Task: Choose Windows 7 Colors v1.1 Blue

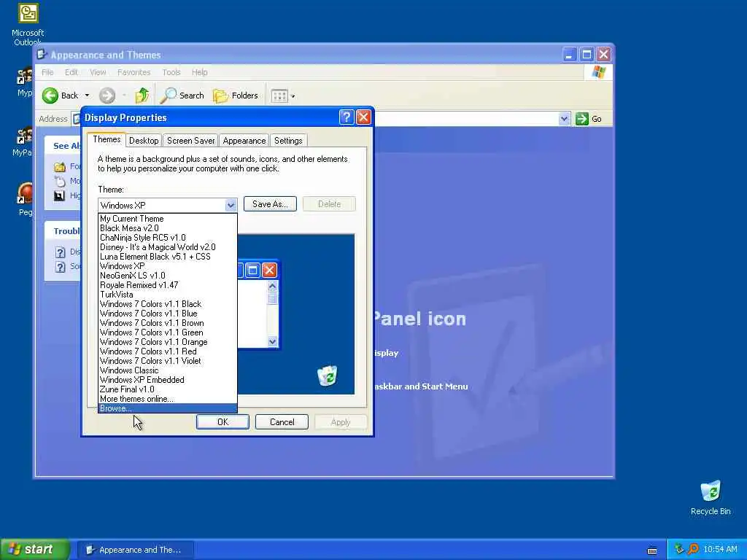Action: click(167, 314)
